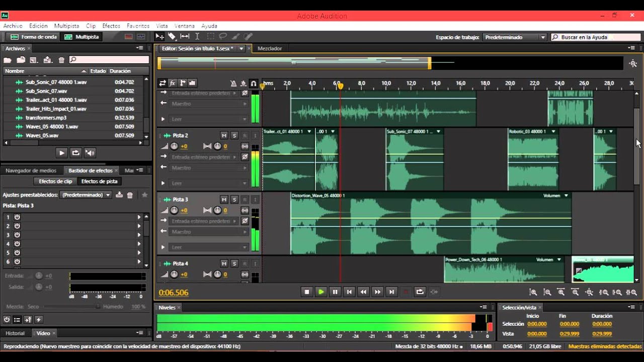Delete effects preset trash icon
The height and width of the screenshot is (362, 644).
130,195
